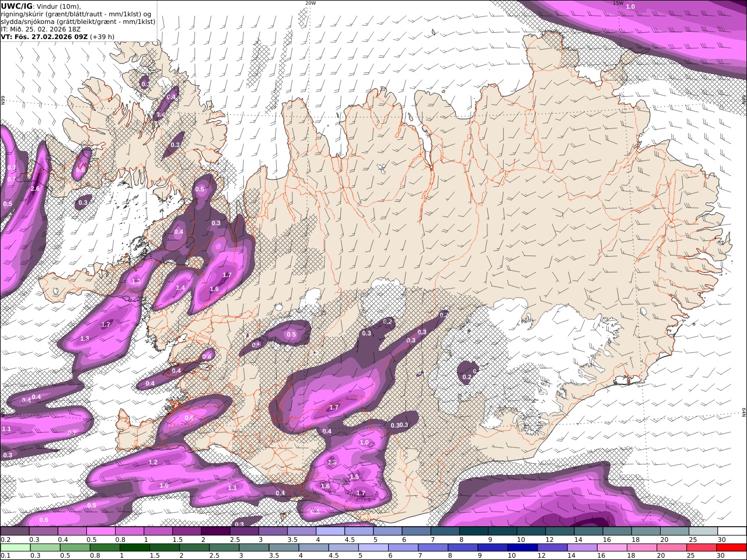Click the light lavender 4–4.5 swatch in upper legend row
The width and height of the screenshot is (747, 560).
coord(330,531)
